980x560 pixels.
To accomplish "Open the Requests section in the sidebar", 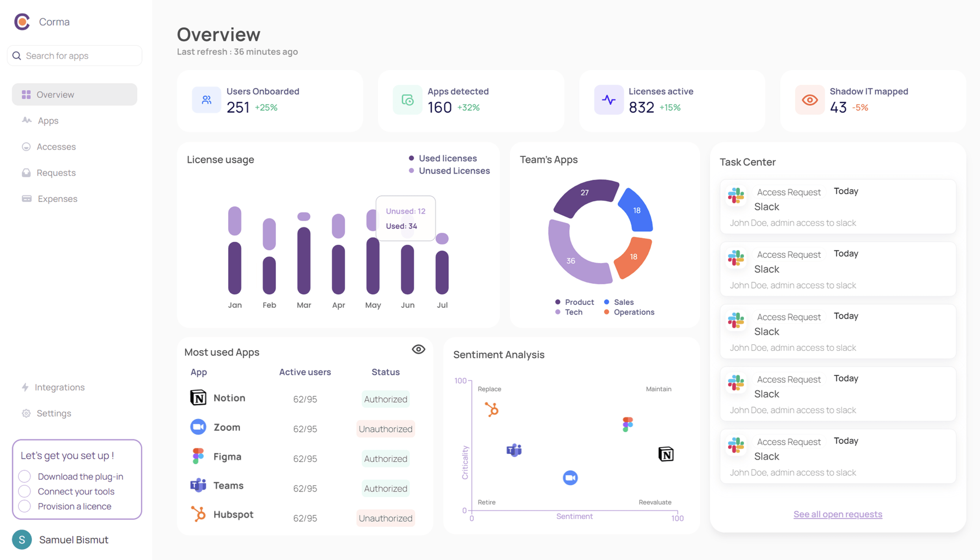I will pyautogui.click(x=56, y=172).
